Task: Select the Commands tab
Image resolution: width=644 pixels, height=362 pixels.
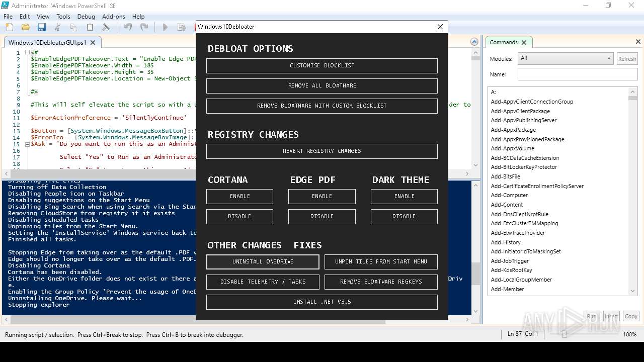Action: (x=504, y=42)
